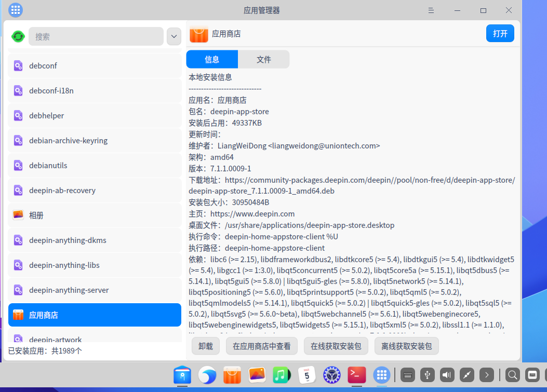This screenshot has height=392, width=547.
Task: Select 应用商店 highlighted list row
Action: point(95,315)
